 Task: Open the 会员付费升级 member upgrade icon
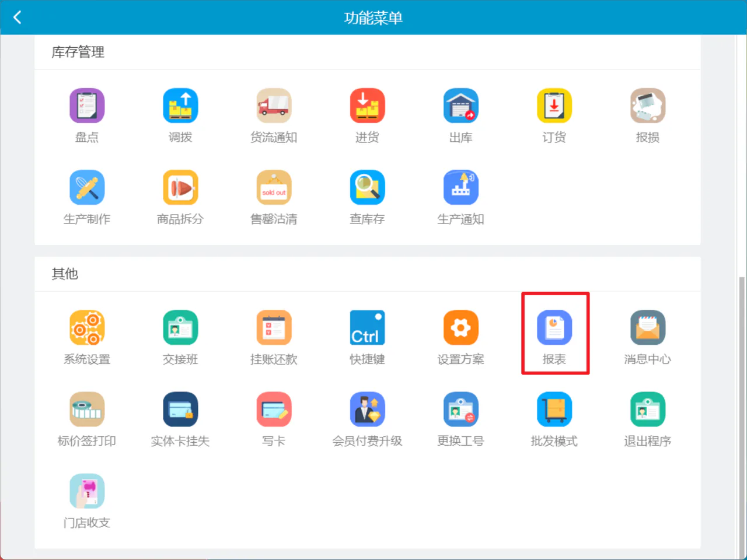click(x=367, y=409)
